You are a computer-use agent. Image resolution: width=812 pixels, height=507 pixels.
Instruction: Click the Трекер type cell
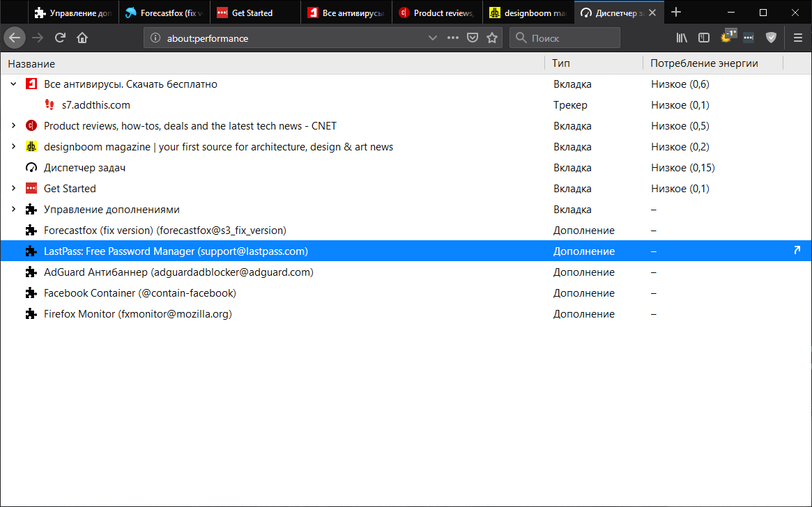[x=570, y=105]
